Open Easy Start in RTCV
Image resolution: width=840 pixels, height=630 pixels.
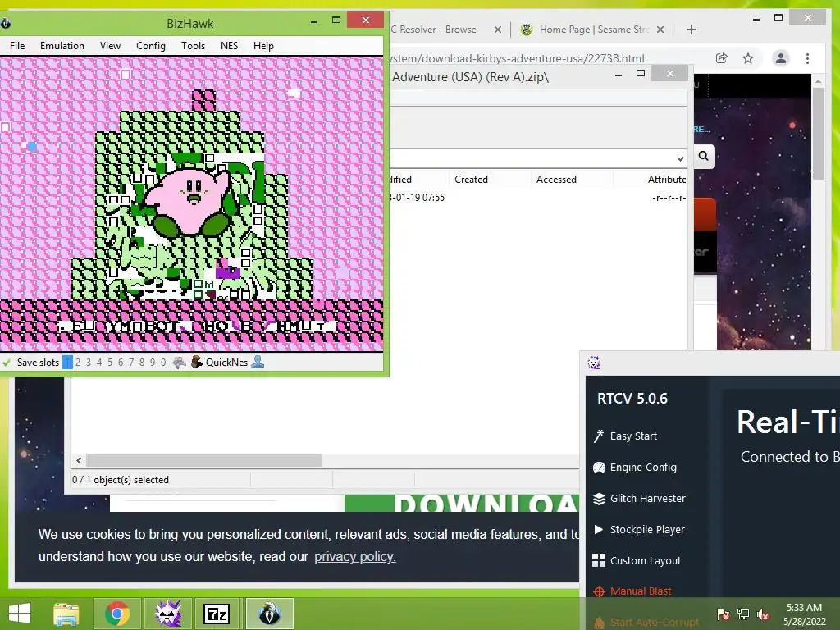tap(633, 436)
